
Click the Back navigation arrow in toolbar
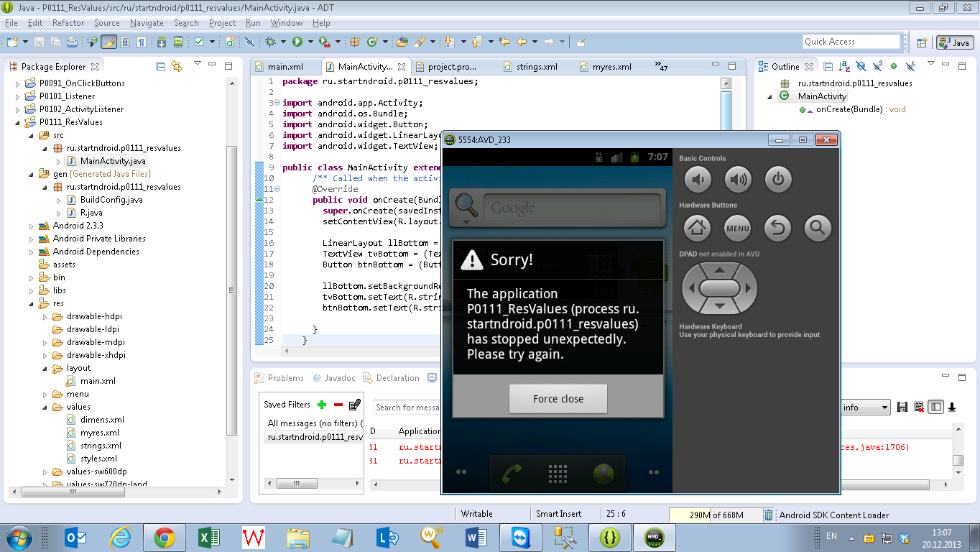pyautogui.click(x=522, y=42)
